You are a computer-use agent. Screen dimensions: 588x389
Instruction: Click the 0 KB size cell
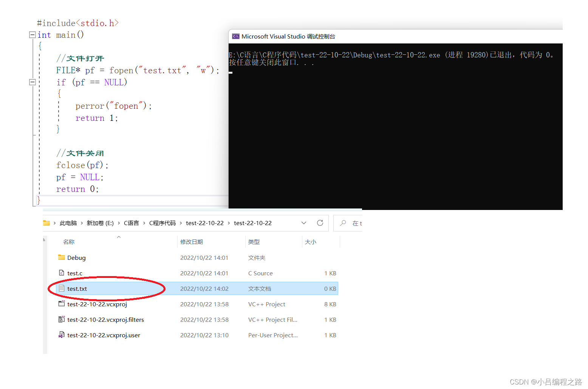pyautogui.click(x=330, y=289)
